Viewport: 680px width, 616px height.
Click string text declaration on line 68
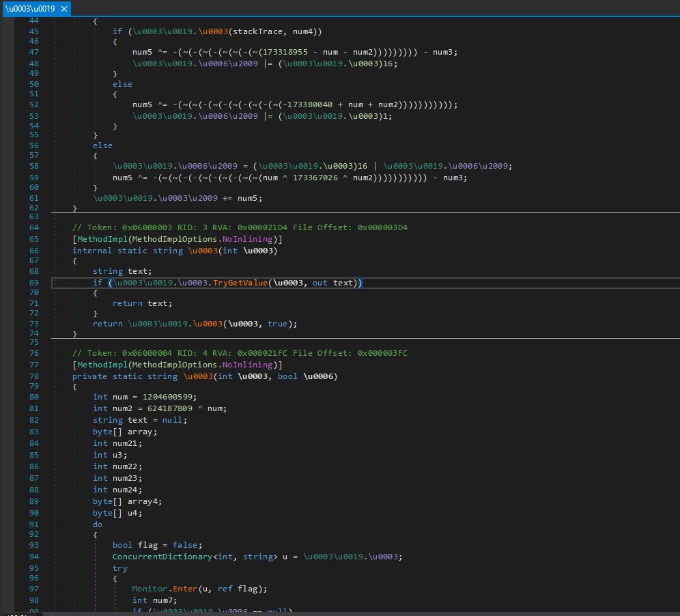[122, 272]
